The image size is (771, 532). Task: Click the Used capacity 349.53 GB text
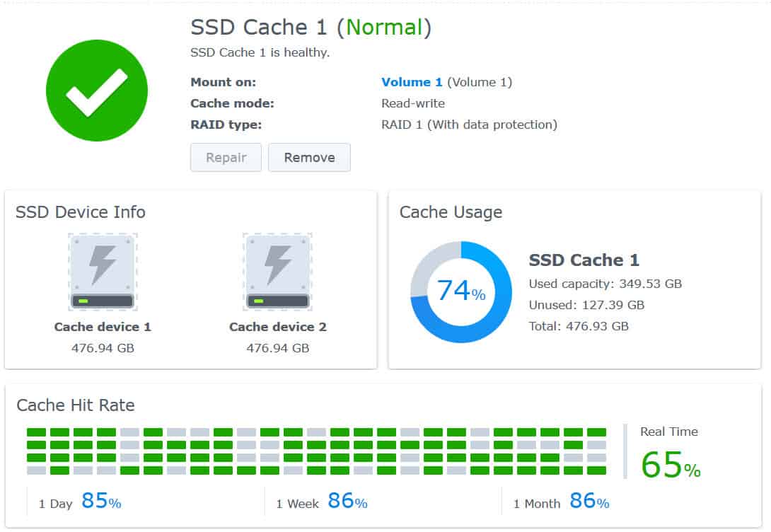pos(605,284)
